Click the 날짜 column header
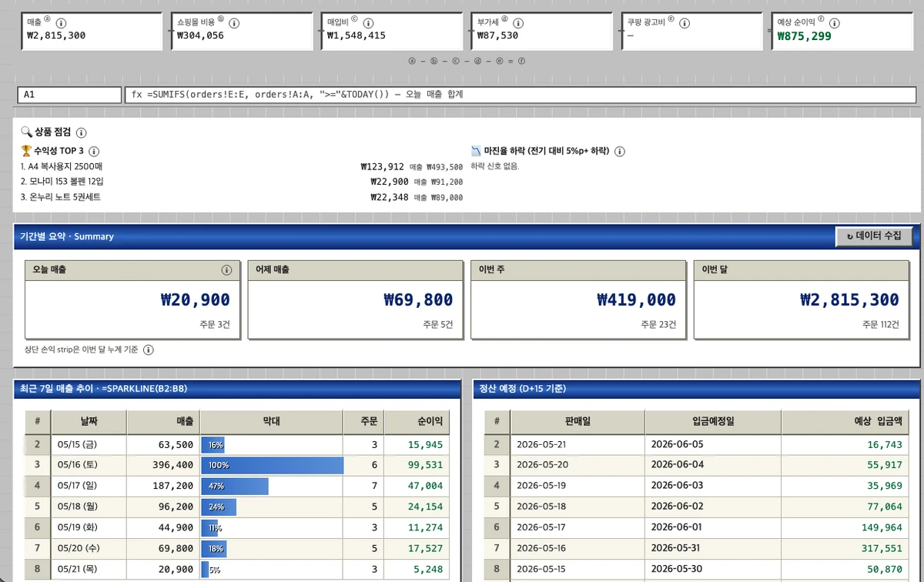 (89, 422)
